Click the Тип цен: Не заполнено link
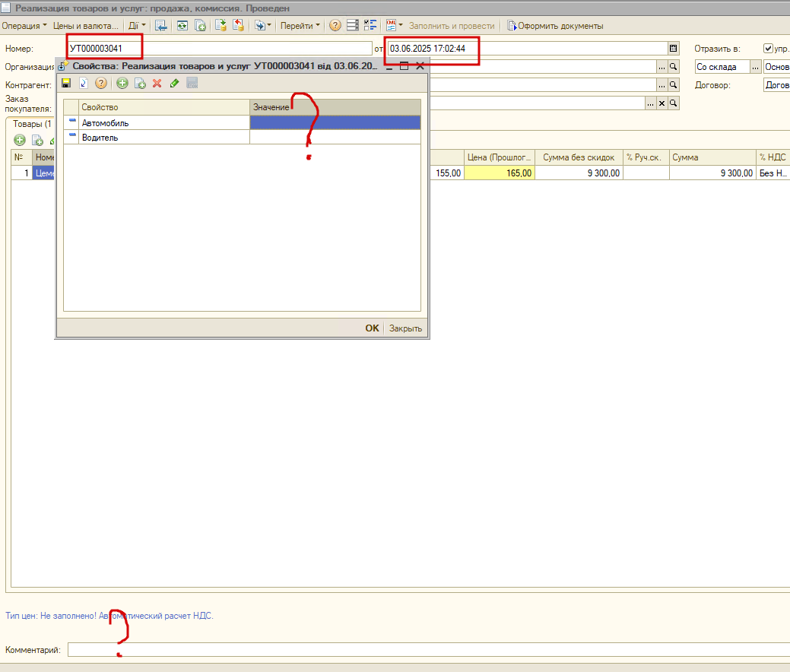Viewport: 790px width, 672px height. click(109, 616)
